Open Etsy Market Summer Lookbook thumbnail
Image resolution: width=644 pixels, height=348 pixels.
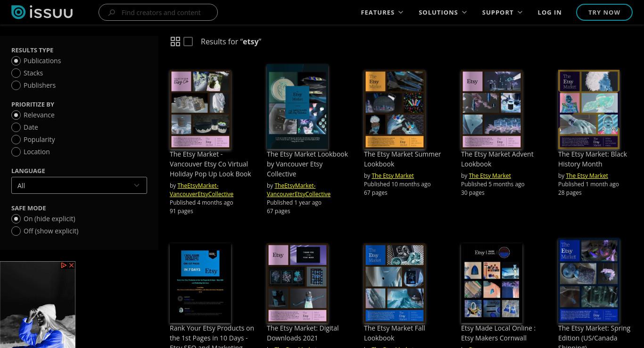point(395,110)
